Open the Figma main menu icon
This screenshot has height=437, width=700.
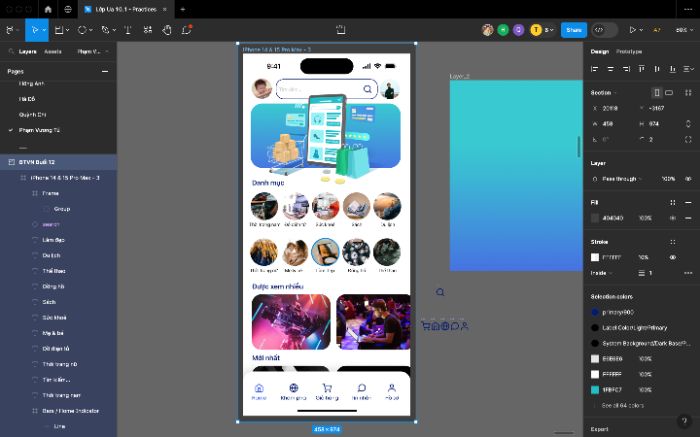pos(10,30)
